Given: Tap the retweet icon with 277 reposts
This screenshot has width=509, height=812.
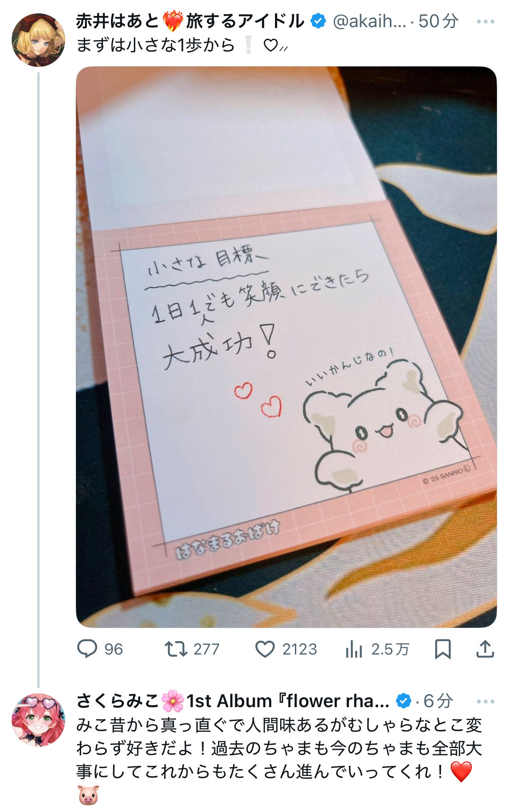Looking at the screenshot, I should [176, 649].
